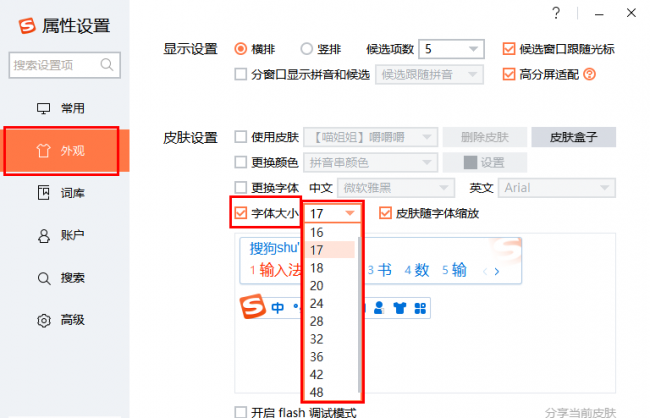Choose font size 24 from the list
Image resolution: width=650 pixels, height=418 pixels.
[330, 304]
